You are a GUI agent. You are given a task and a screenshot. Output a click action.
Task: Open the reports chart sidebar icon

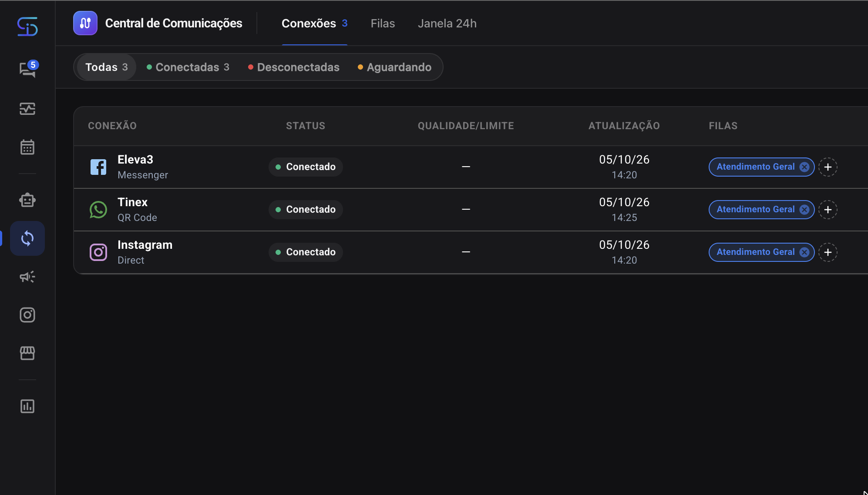tap(27, 406)
